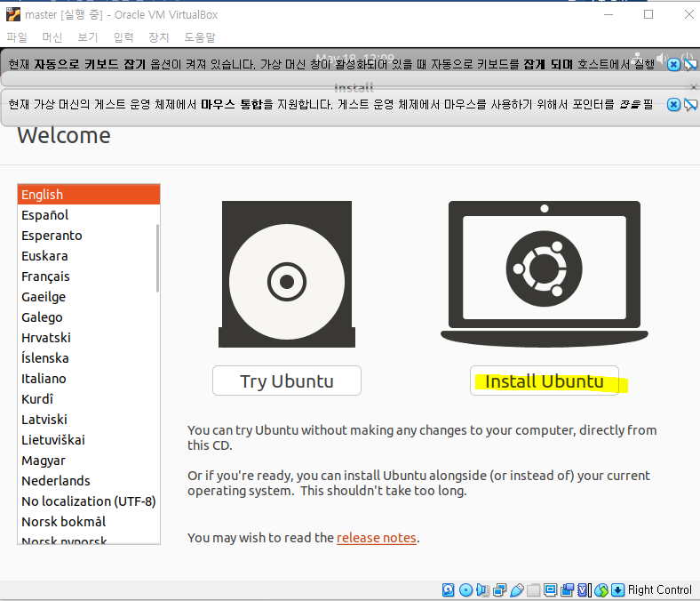
Task: Close the Install window with small X
Action: click(693, 87)
